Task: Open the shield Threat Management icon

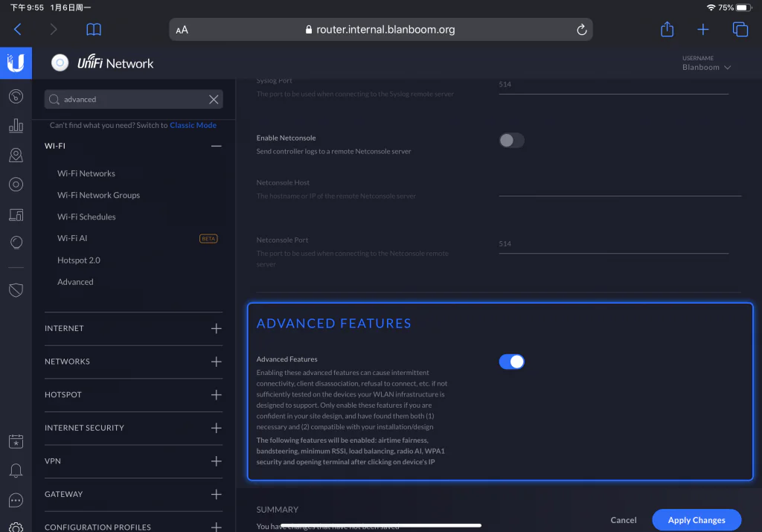Action: 16,290
